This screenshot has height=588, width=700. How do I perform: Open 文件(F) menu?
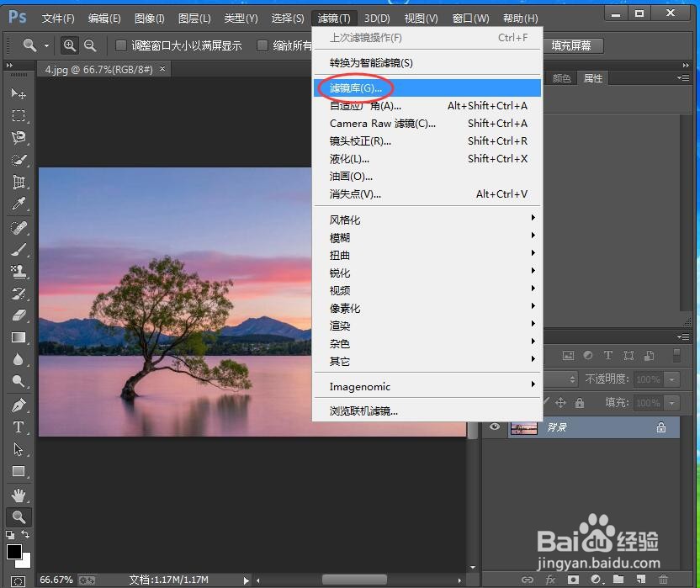[58, 19]
